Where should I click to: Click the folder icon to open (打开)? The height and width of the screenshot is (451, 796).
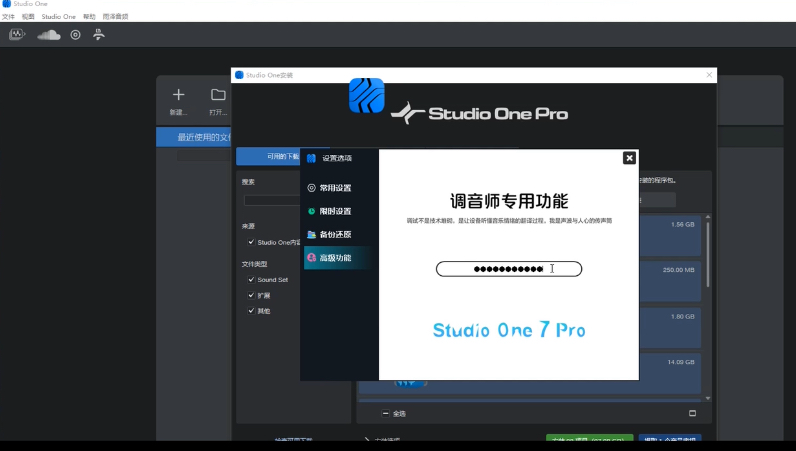(x=217, y=95)
